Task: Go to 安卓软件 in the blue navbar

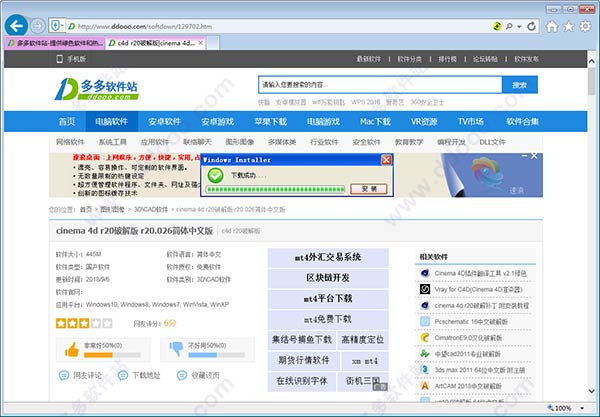Action: pyautogui.click(x=165, y=122)
